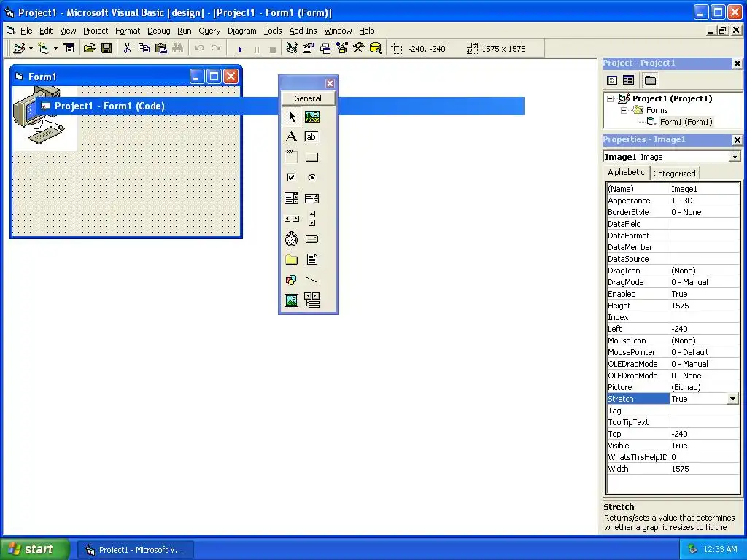The image size is (747, 560).
Task: Click the Open Project toolbar icon
Action: (x=89, y=49)
